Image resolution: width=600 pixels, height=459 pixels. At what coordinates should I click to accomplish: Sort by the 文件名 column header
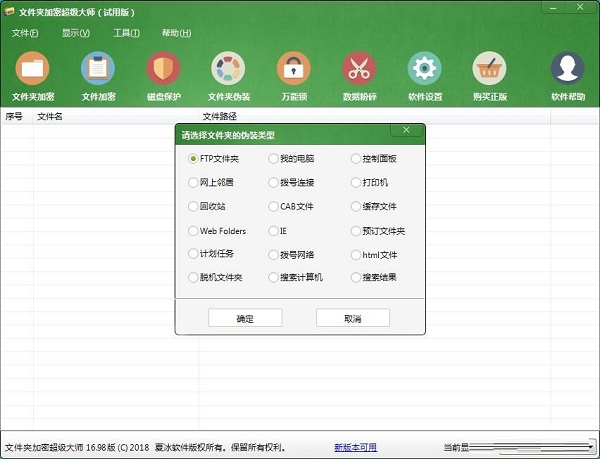(116, 116)
